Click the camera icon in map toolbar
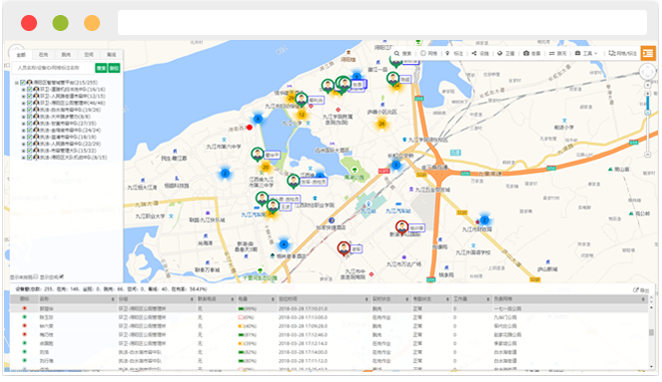 pyautogui.click(x=526, y=54)
